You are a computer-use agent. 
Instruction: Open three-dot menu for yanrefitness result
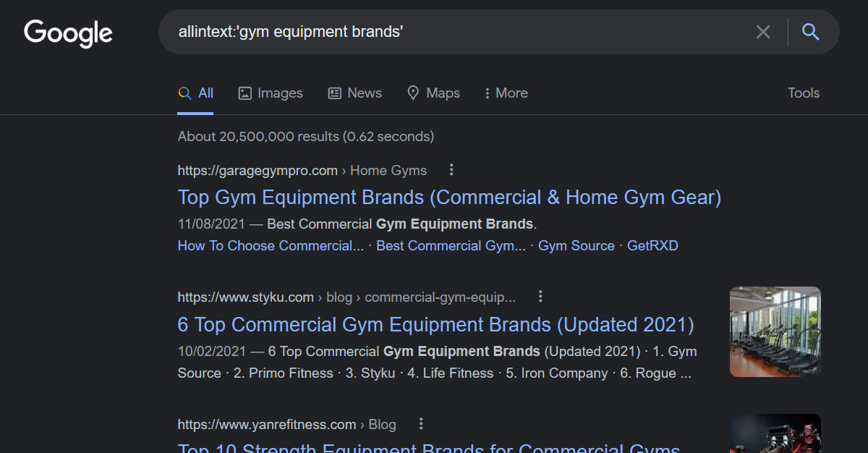click(x=421, y=424)
